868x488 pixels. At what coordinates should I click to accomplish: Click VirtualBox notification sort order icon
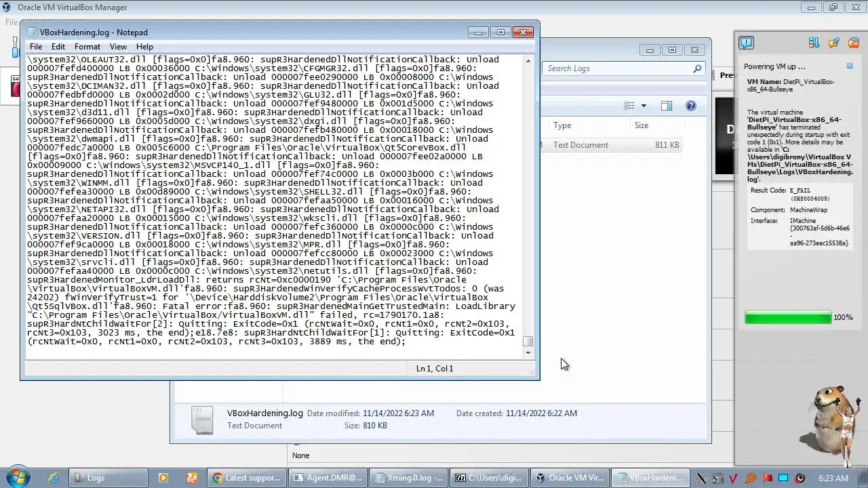(x=814, y=43)
